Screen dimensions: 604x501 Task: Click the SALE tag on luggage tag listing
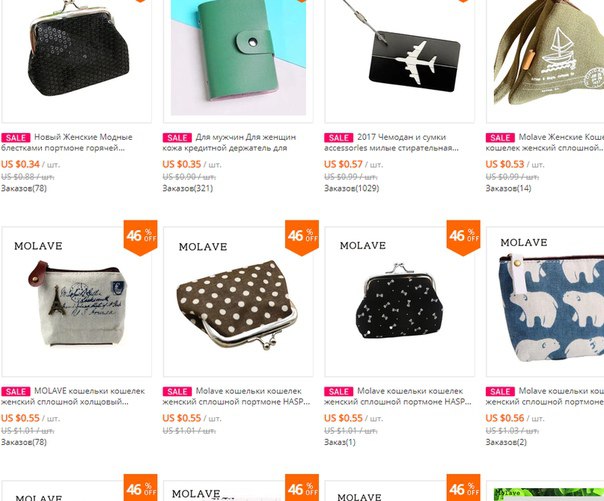339,137
